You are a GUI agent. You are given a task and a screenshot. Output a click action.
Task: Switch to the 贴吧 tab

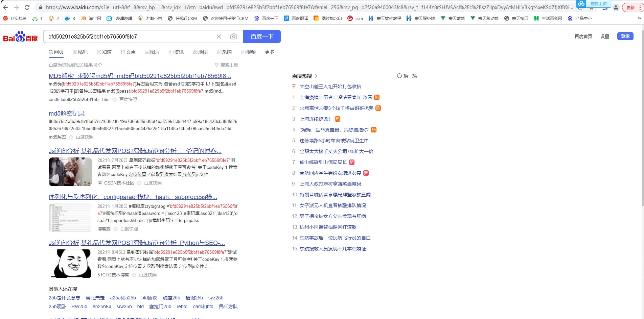point(80,52)
